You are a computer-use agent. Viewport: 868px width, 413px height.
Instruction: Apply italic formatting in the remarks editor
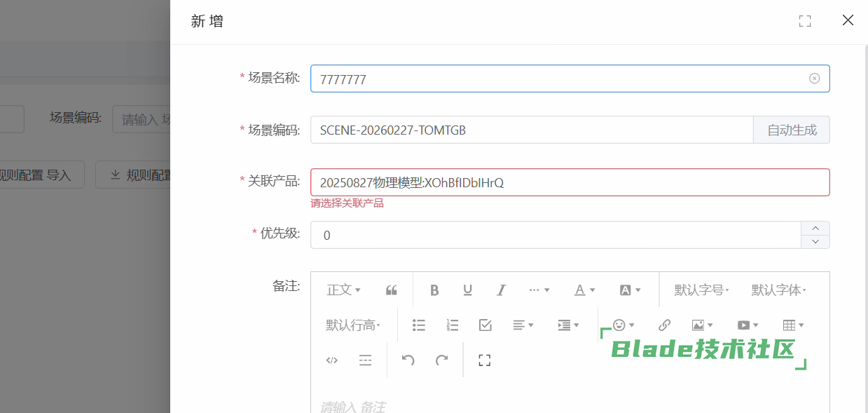tap(501, 289)
